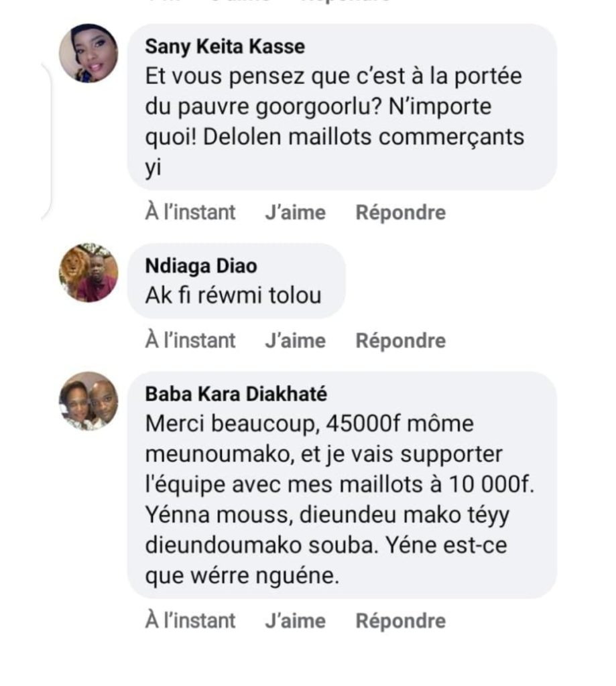Visit Baba Kara Diakhaté's profile via name

pyautogui.click(x=236, y=395)
